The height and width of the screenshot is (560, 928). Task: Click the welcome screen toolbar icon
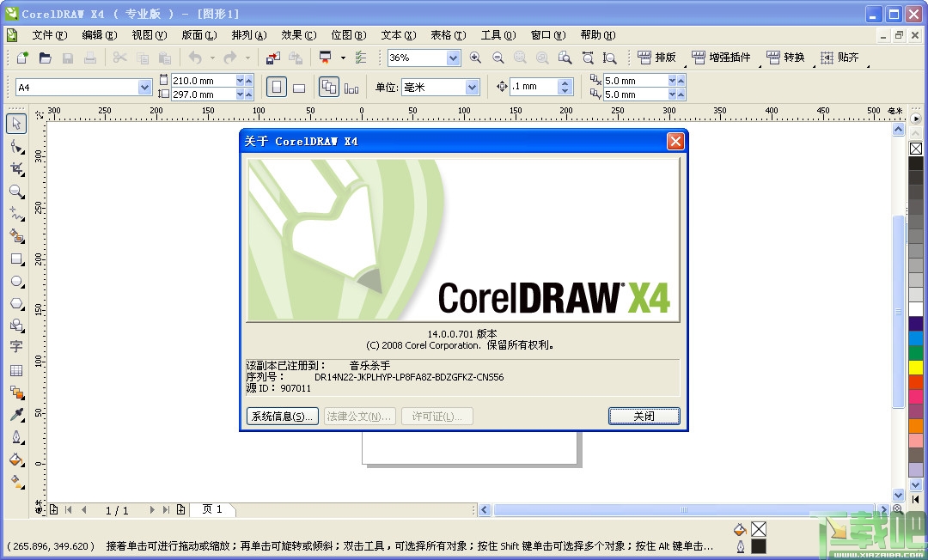tap(360, 58)
